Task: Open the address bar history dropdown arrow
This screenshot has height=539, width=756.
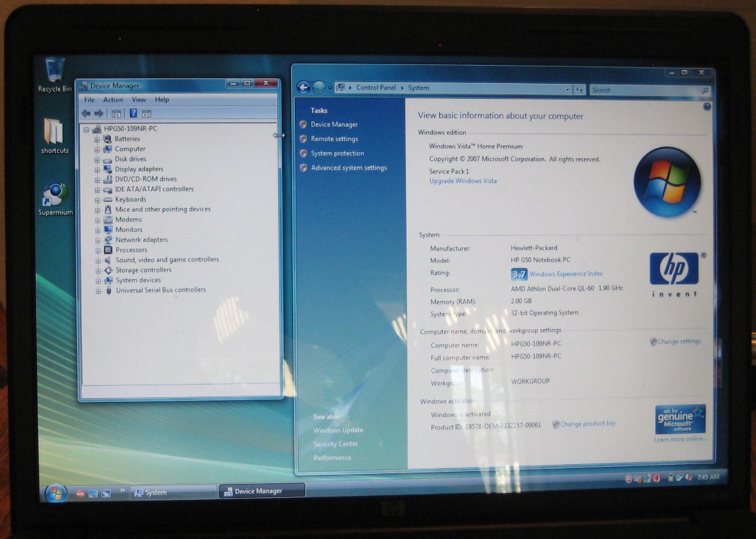Action: [x=567, y=89]
